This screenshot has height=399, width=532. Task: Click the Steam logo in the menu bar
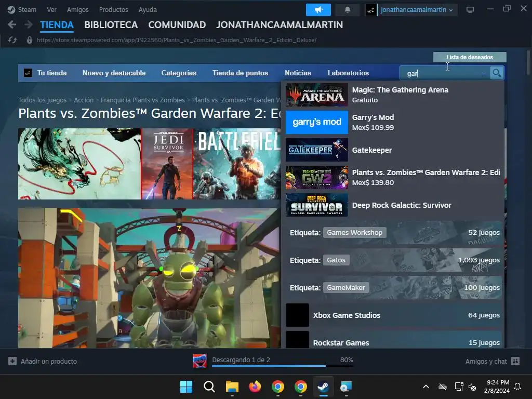[x=11, y=9]
